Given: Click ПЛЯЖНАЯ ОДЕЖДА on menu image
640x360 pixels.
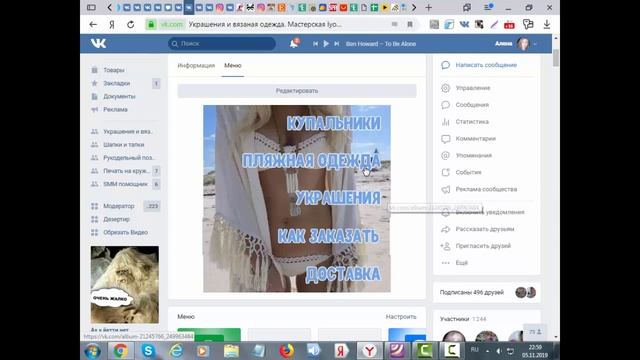Looking at the screenshot, I should pyautogui.click(x=311, y=160).
